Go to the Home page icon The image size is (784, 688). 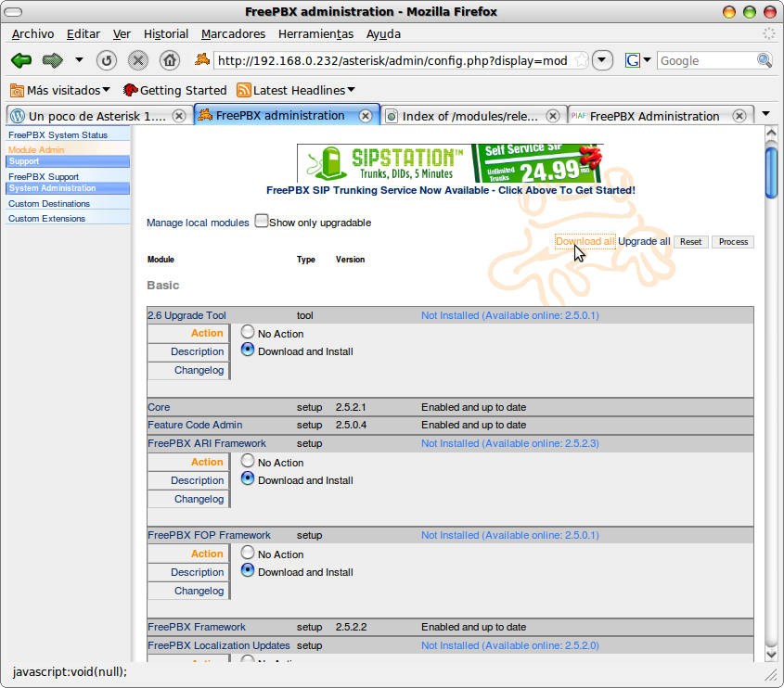click(x=169, y=60)
